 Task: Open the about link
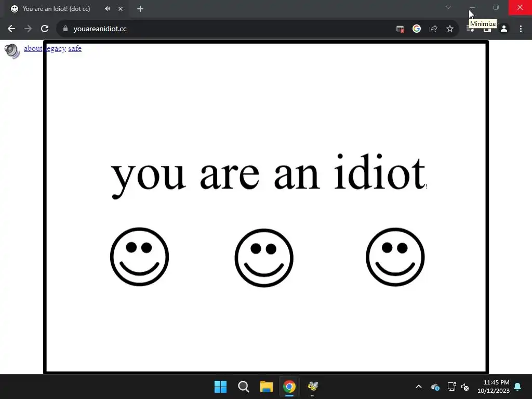tap(33, 48)
